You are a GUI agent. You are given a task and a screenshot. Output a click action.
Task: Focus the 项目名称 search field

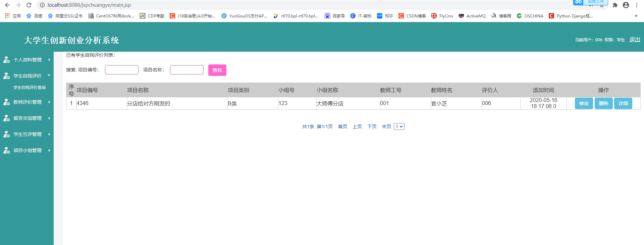[187, 70]
